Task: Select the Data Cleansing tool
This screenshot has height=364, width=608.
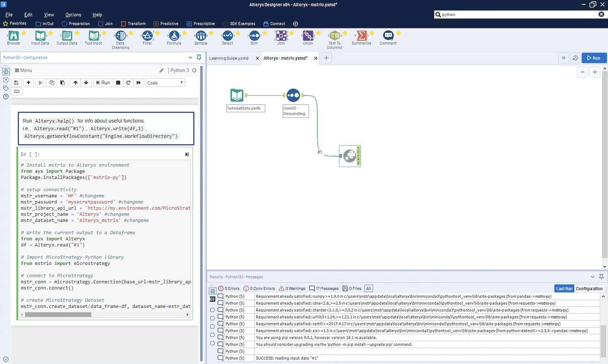Action: pyautogui.click(x=120, y=36)
